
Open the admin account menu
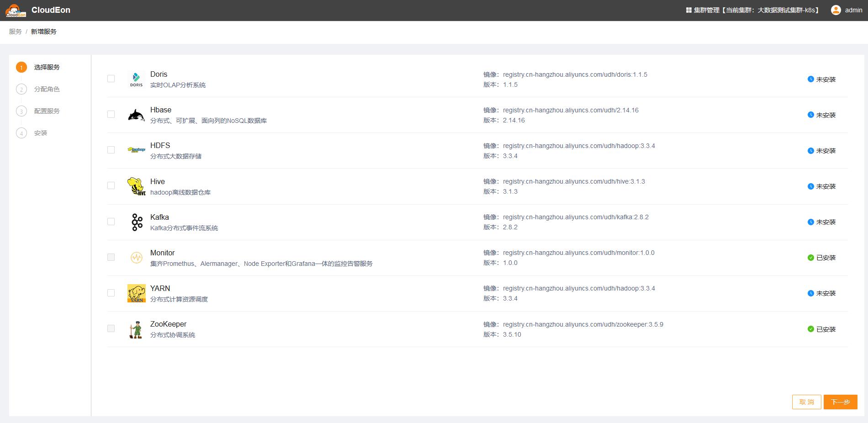[847, 10]
